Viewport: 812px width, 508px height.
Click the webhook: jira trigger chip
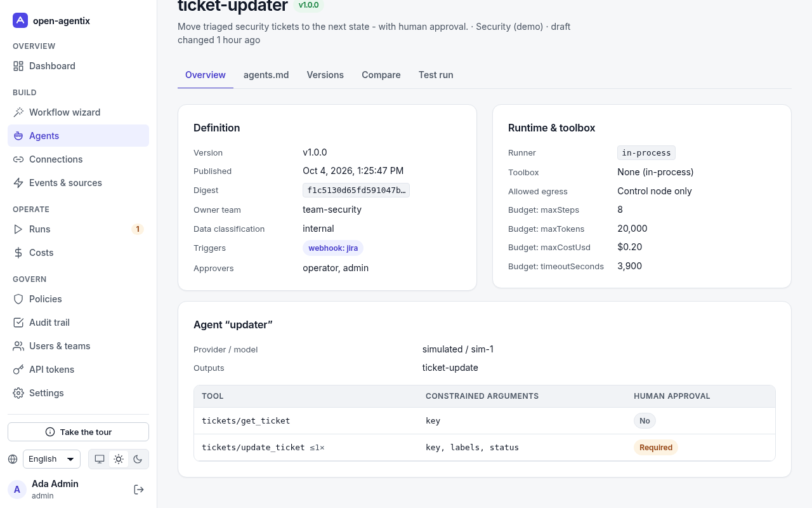[333, 248]
